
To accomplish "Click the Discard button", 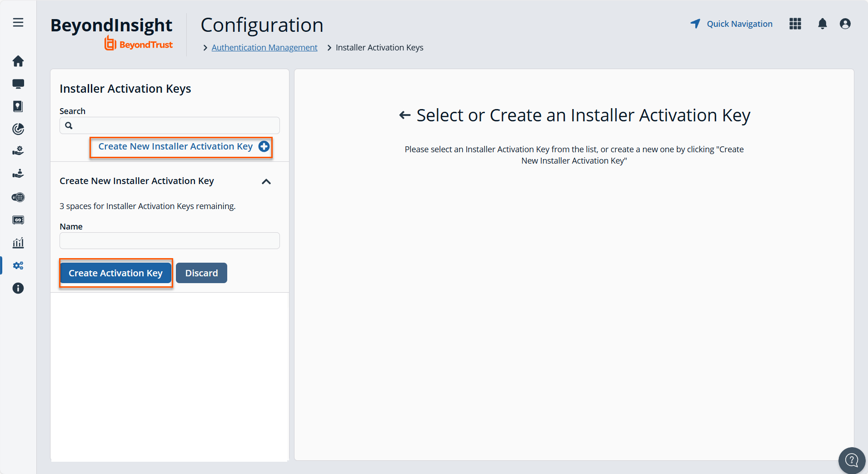I will coord(202,273).
